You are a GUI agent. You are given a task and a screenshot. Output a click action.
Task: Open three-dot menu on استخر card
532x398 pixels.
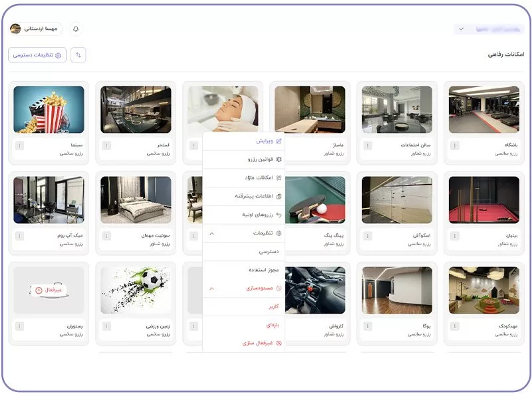[106, 146]
